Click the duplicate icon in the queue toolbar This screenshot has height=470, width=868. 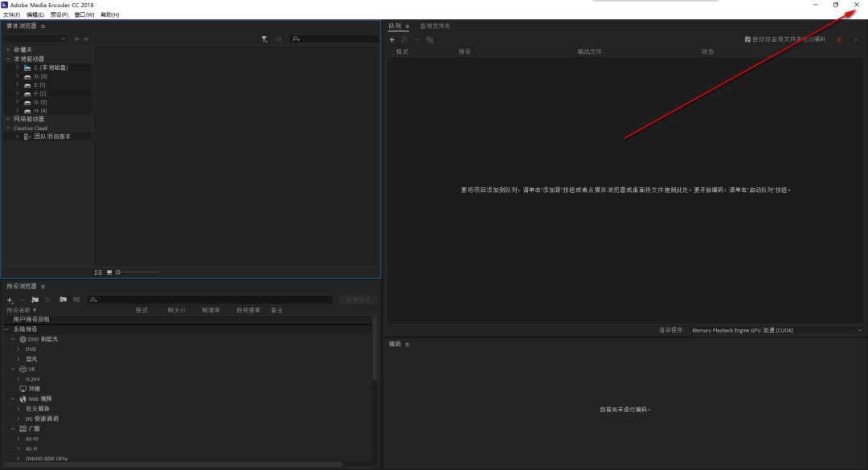coord(430,39)
